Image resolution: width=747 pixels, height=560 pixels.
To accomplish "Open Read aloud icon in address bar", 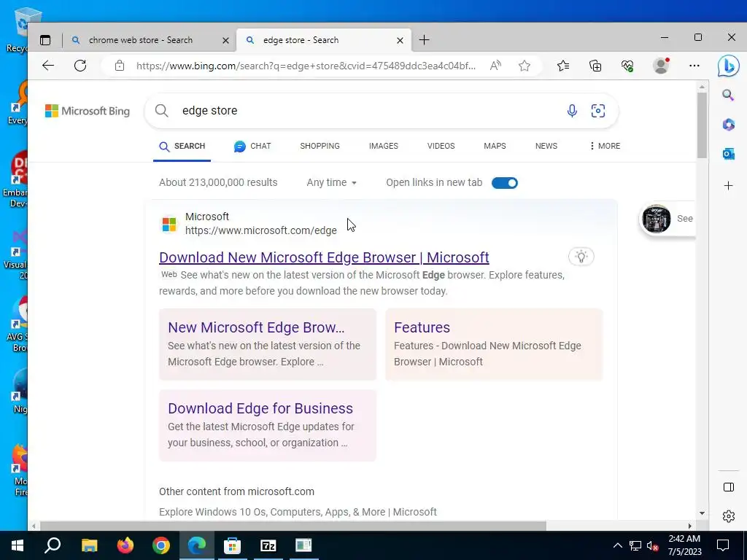I will point(495,66).
